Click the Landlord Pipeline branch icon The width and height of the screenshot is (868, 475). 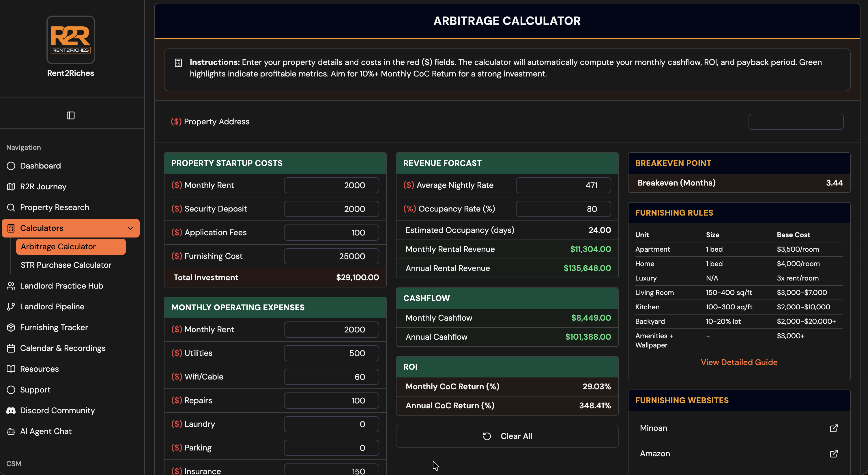(11, 306)
